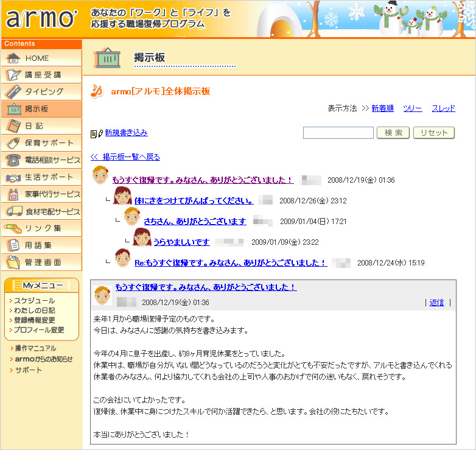Viewport: 476px width, 450px height.
Task: Open the HOME menu item
Action: tap(41, 58)
